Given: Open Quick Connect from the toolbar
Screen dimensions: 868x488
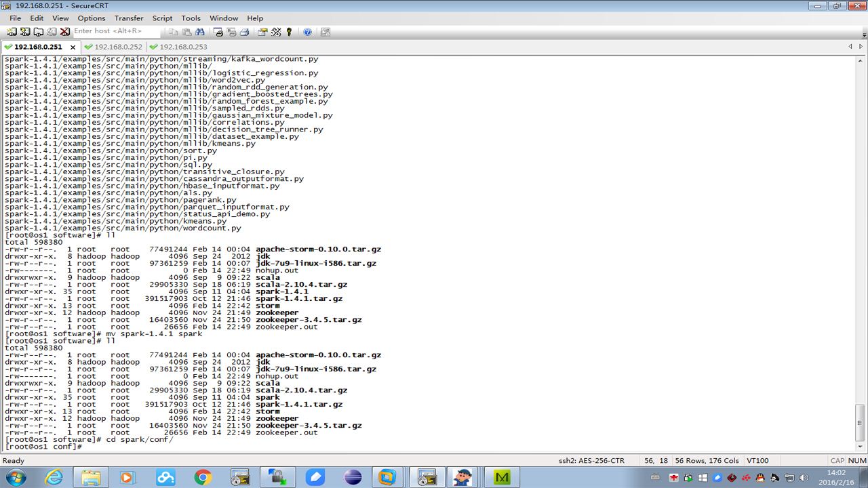Looking at the screenshot, I should point(25,32).
